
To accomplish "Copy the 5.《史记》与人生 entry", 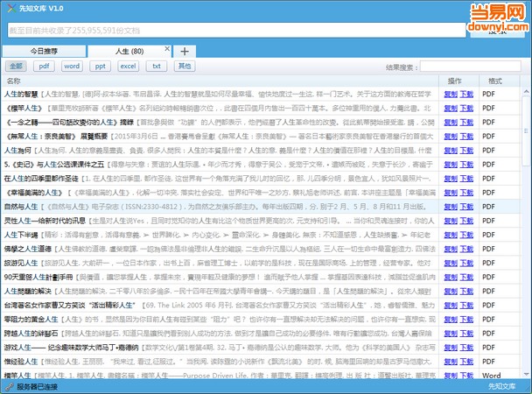I will tap(451, 165).
